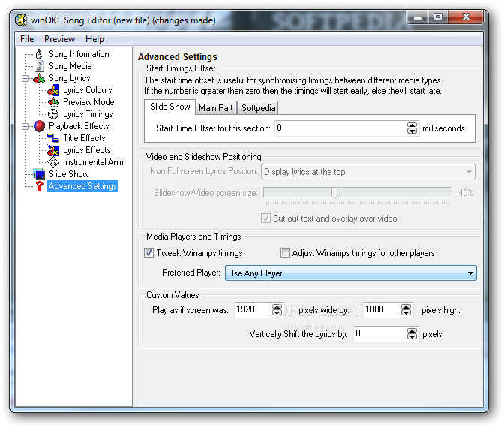Viewport: 504px width, 428px height.
Task: Select Advanced Settings tree item
Action: 82,186
